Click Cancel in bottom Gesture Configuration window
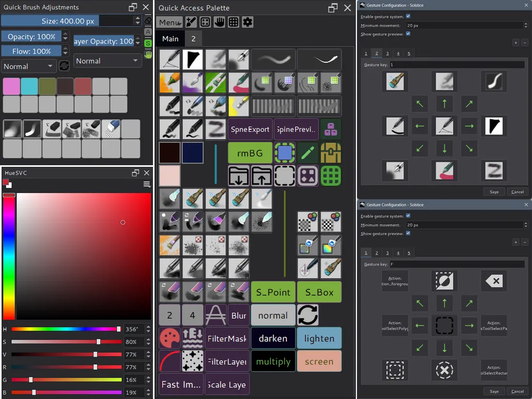Viewport: 532px width, 399px height. tap(518, 391)
